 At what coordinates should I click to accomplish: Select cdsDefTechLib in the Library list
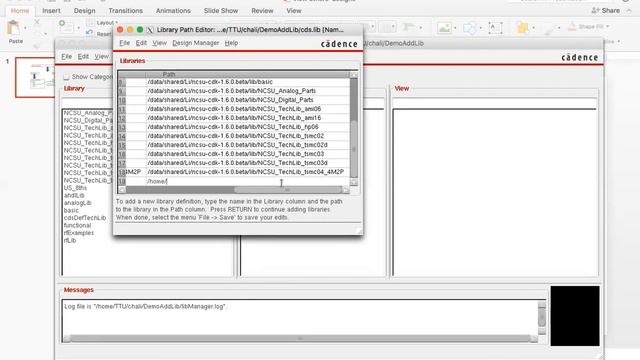[x=85, y=218]
